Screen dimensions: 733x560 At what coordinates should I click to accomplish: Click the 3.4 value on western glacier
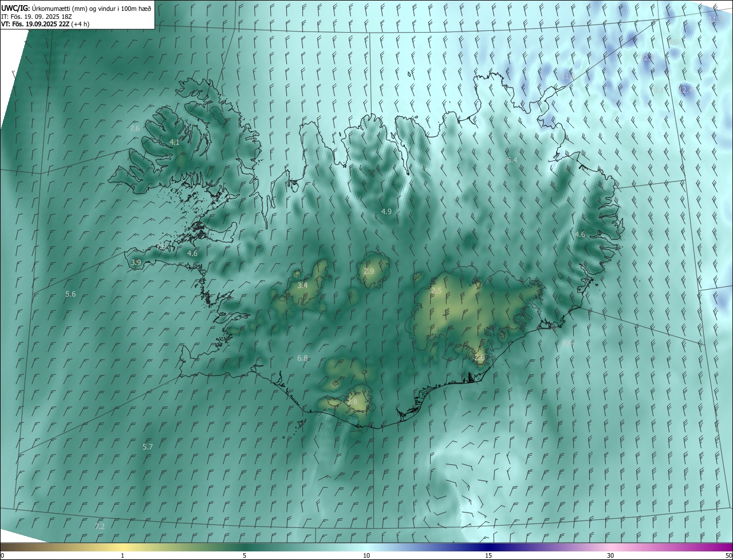tap(302, 285)
